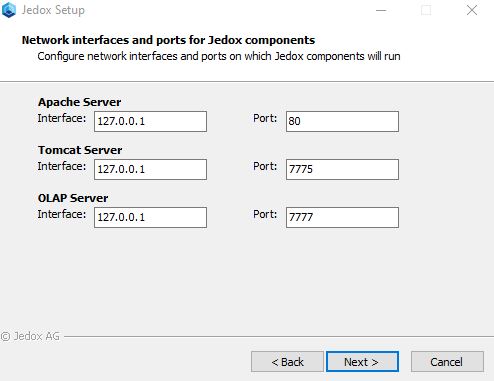Screen dimensions: 494x381
Task: Click the © Jedox AG footer text
Action: [x=30, y=336]
